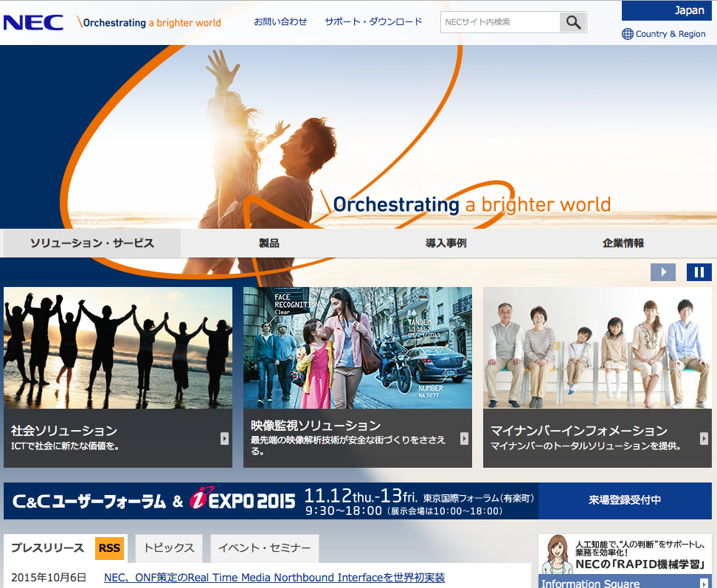The width and height of the screenshot is (717, 588).
Task: Open the RAPID機械学習 banner
Action: pyautogui.click(x=625, y=554)
